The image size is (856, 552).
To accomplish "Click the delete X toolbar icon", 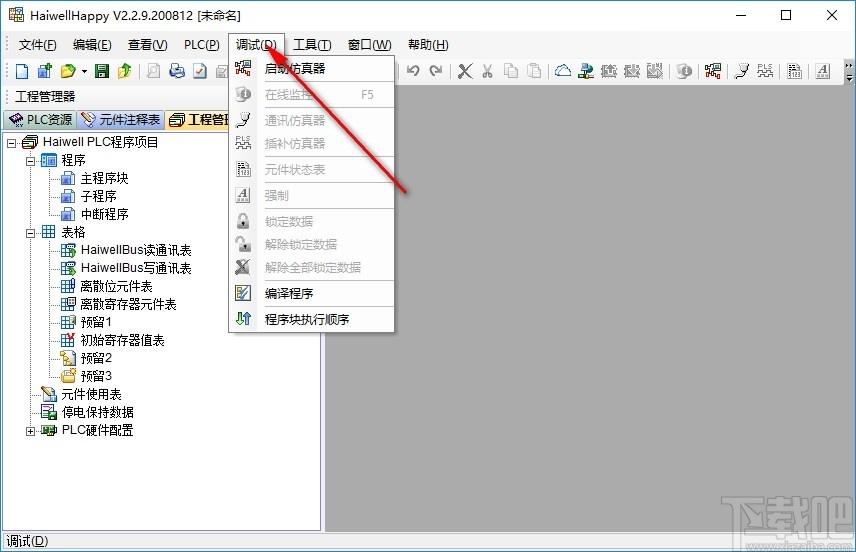I will click(x=465, y=71).
